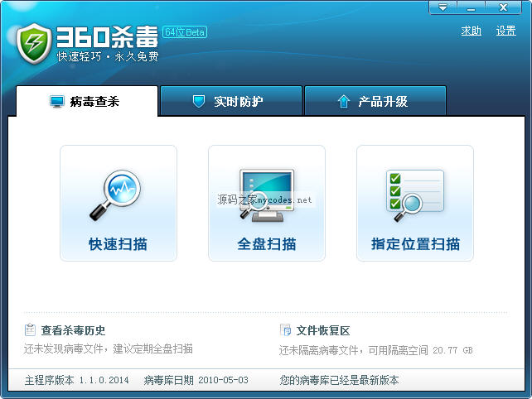Open 文件恢复区 link
The image size is (532, 399).
(322, 330)
